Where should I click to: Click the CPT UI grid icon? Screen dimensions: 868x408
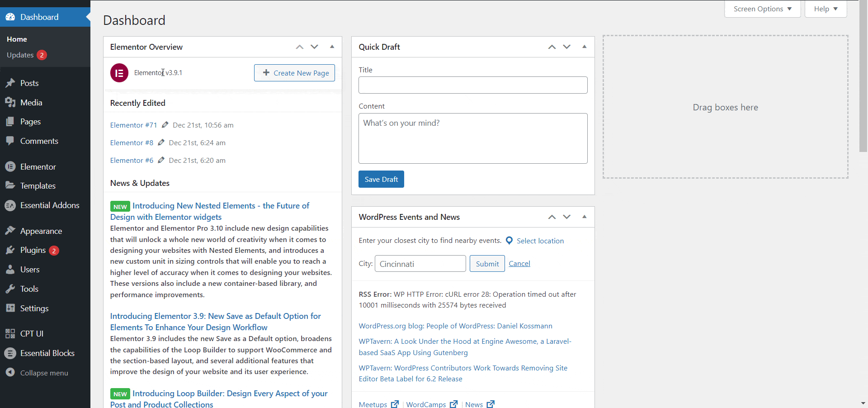[x=10, y=334]
